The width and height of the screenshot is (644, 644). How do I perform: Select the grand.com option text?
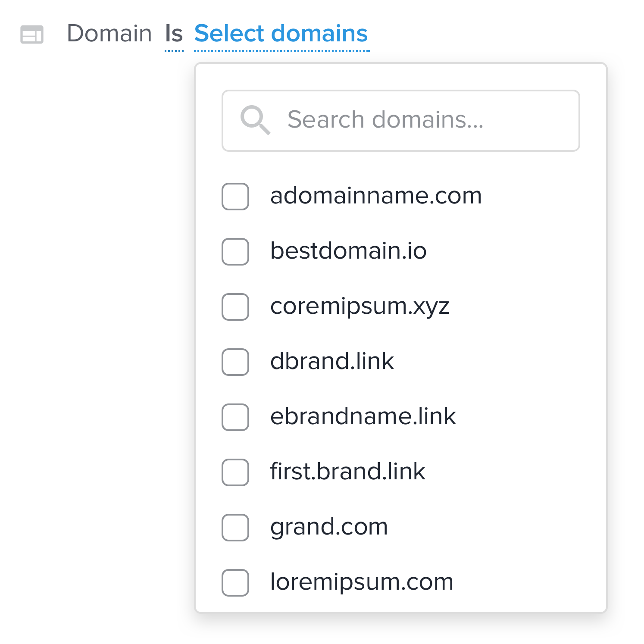pos(329,528)
